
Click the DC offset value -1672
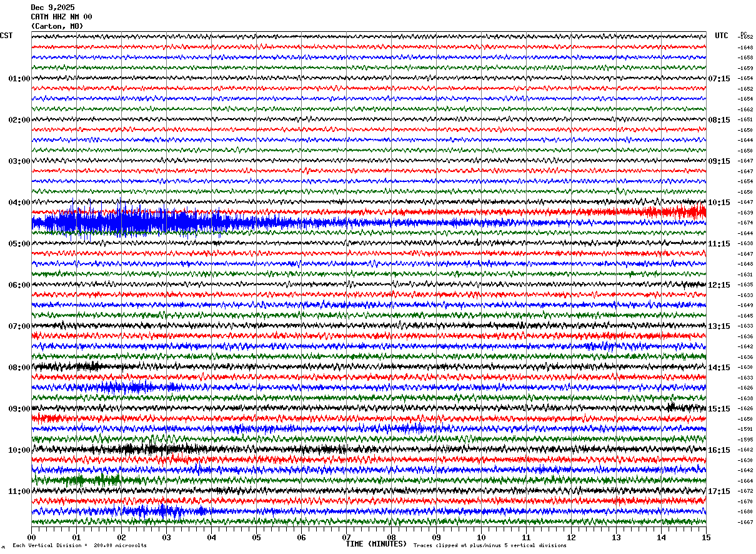[745, 491]
